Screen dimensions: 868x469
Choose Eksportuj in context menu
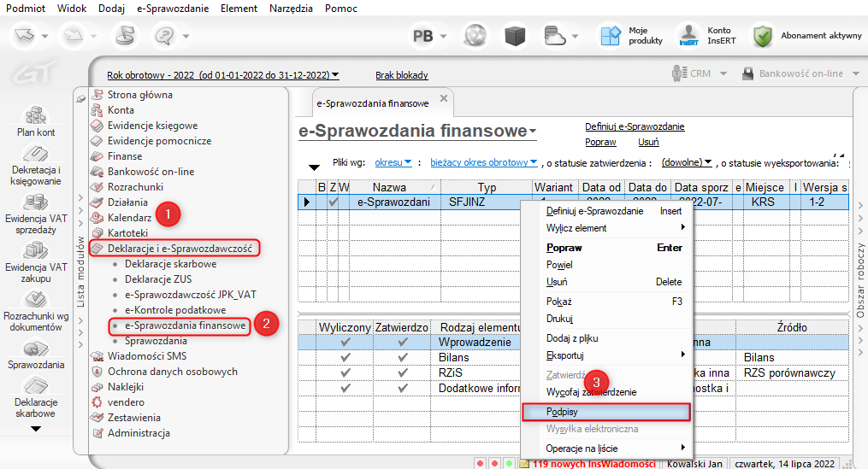(x=606, y=355)
